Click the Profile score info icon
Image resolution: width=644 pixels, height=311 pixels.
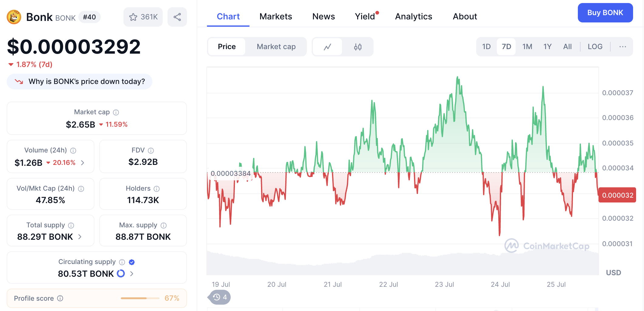coord(60,298)
